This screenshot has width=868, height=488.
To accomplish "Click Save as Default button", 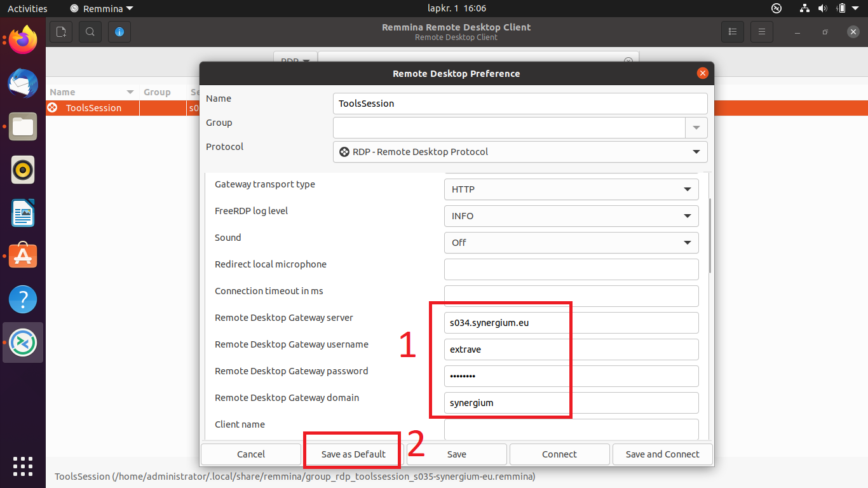I will 353,454.
